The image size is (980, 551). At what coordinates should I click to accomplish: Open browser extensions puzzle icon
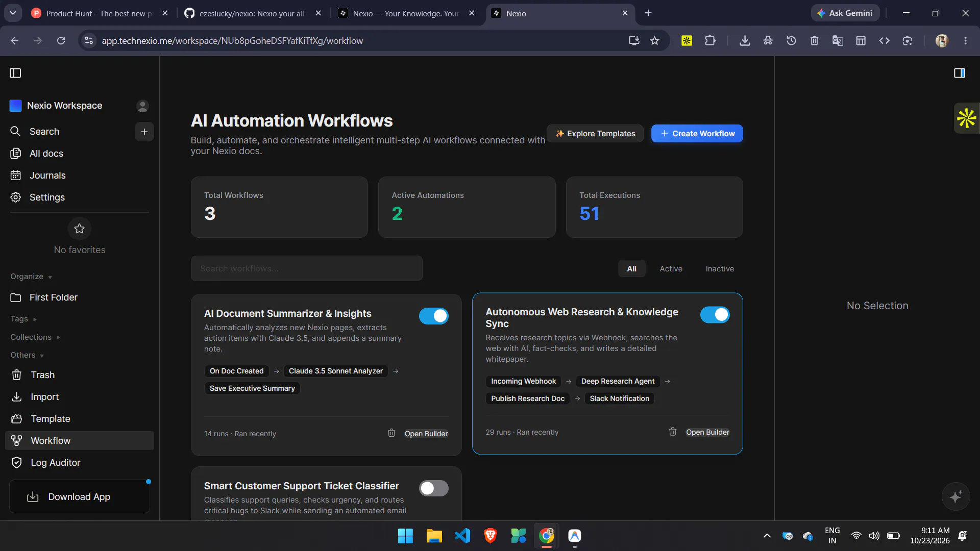pos(710,41)
